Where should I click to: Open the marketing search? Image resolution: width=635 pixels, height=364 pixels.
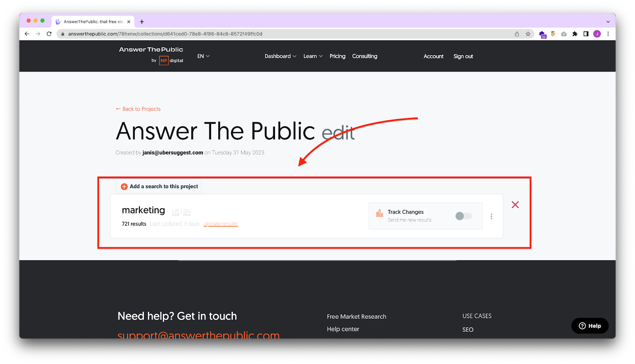pyautogui.click(x=143, y=210)
